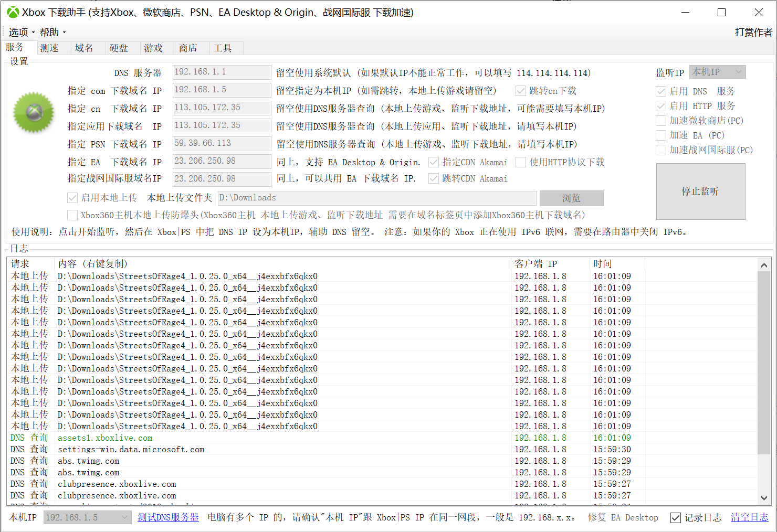Click the Xbox app icon in title bar
Screen dimensions: 777x532
click(x=13, y=12)
